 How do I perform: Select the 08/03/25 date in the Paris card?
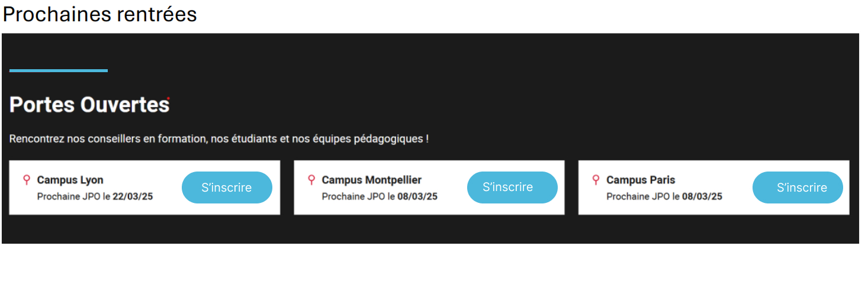(702, 196)
